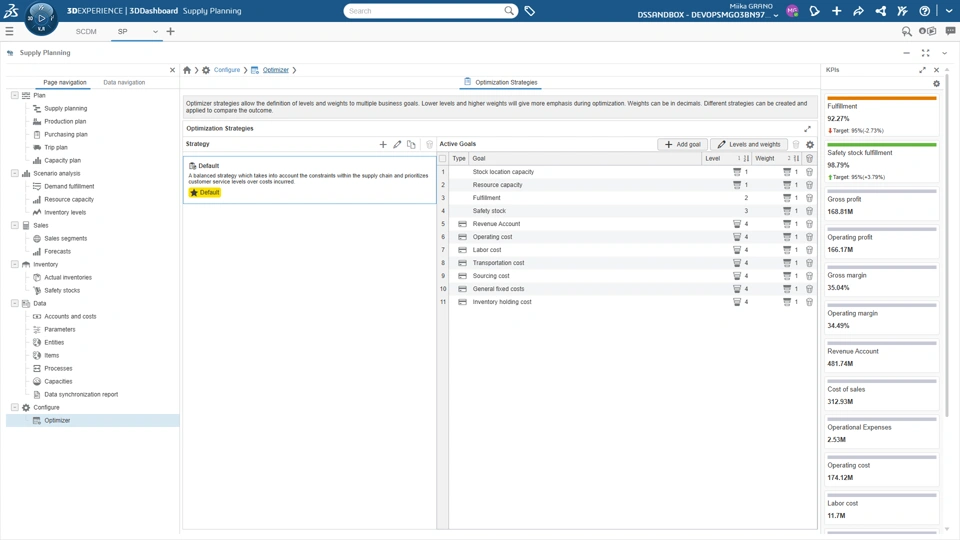Select the Page navigation tab

pos(65,82)
